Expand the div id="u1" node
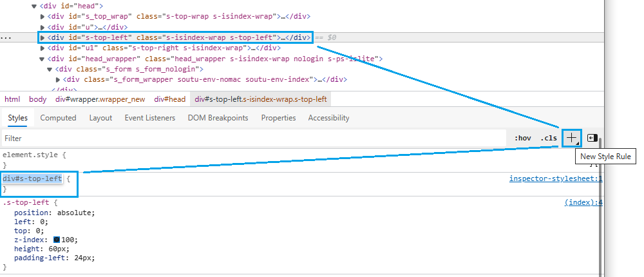644x277 pixels. click(x=43, y=48)
